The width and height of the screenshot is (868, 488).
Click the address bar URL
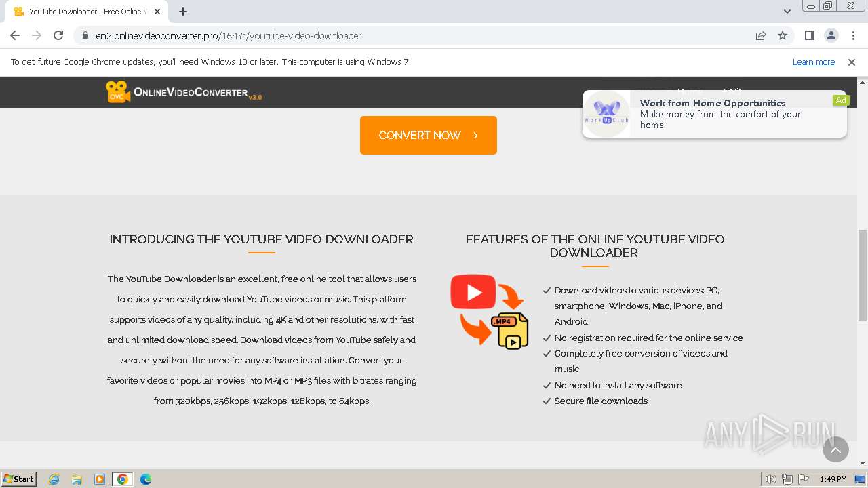tap(229, 35)
